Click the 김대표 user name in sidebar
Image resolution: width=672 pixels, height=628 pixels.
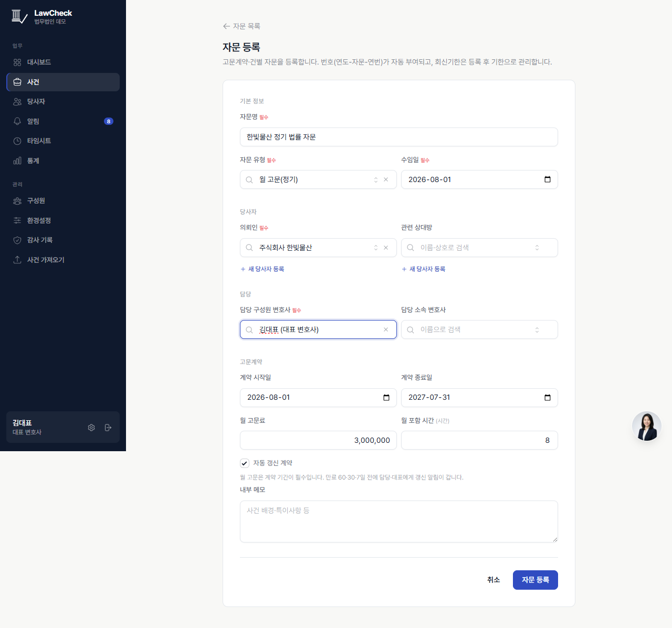[x=22, y=423]
